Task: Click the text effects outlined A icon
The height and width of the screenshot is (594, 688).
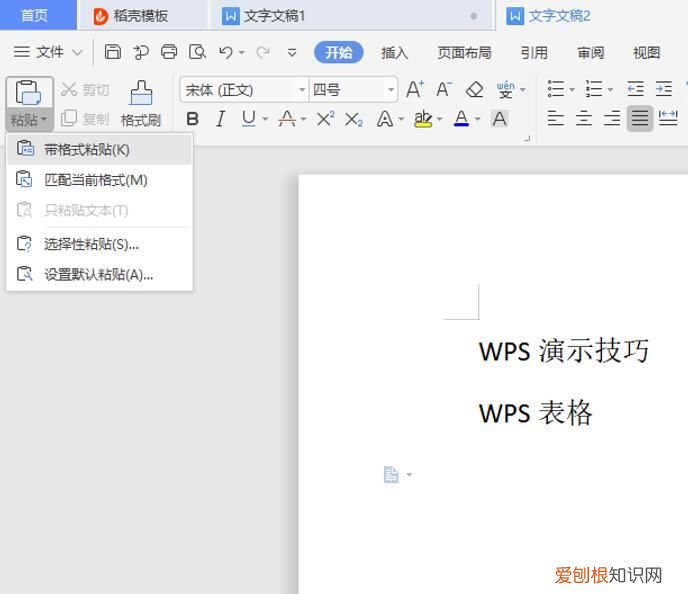Action: tap(385, 119)
